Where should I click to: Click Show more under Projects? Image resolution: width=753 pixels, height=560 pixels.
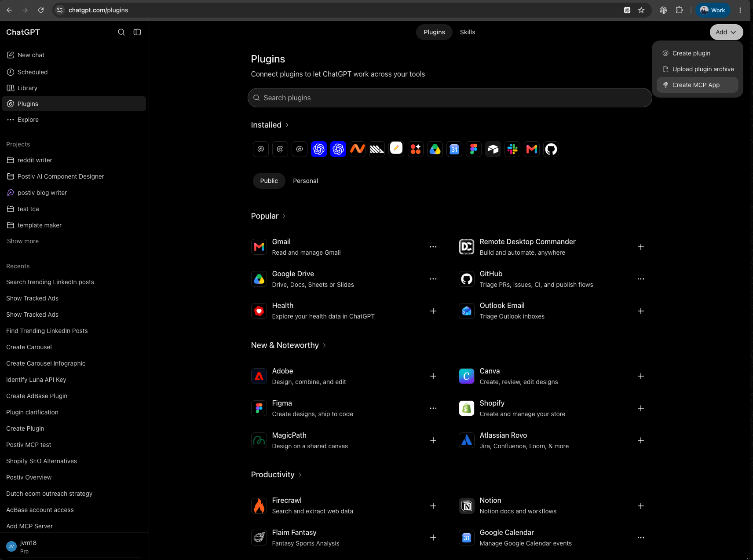23,241
